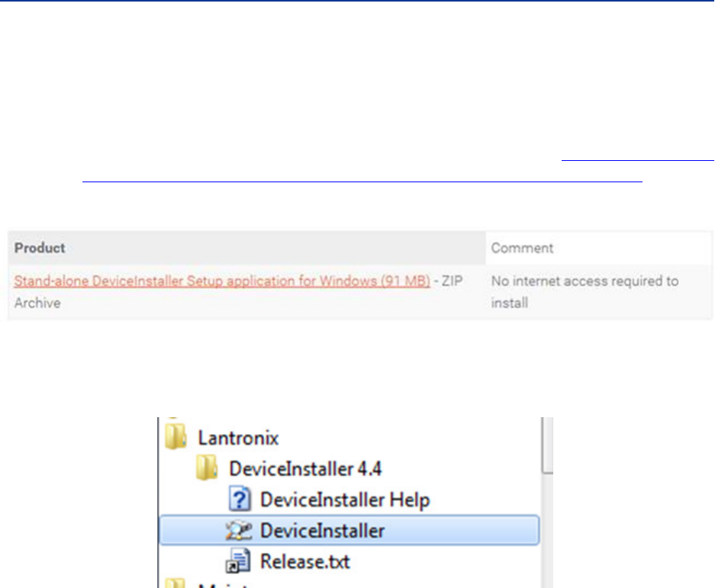The width and height of the screenshot is (715, 588).
Task: Click the Comment column header
Action: 599,248
